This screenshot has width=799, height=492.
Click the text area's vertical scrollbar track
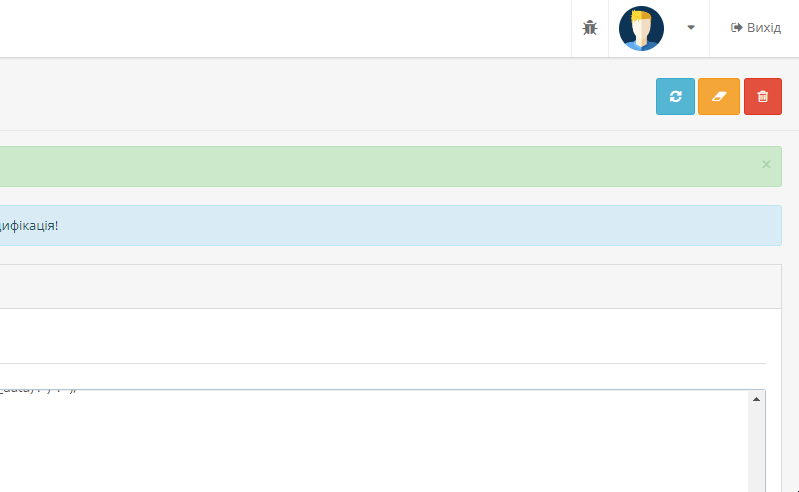pyautogui.click(x=756, y=450)
